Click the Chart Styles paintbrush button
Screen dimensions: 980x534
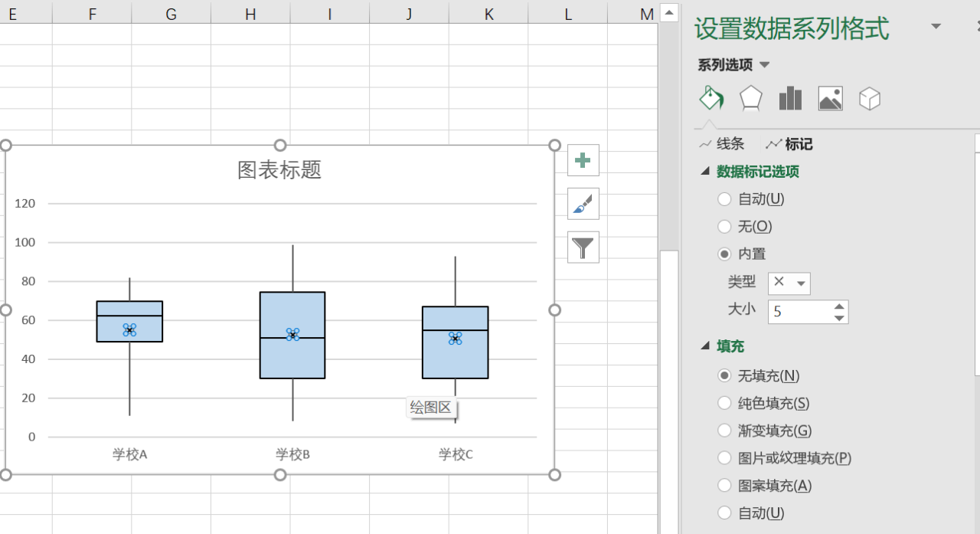pyautogui.click(x=583, y=204)
